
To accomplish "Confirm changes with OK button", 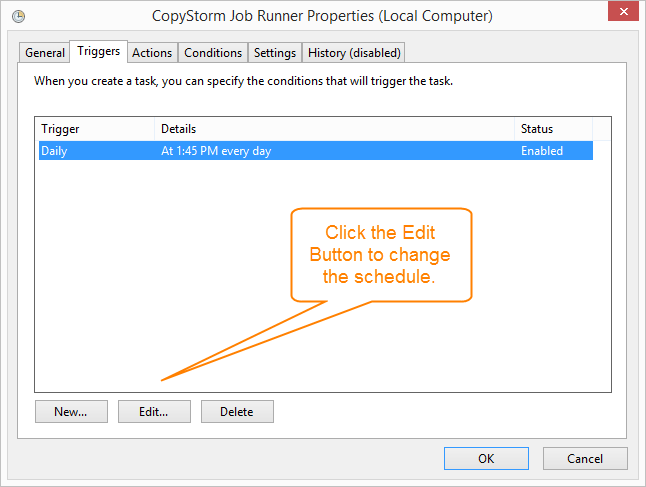I will (x=486, y=459).
